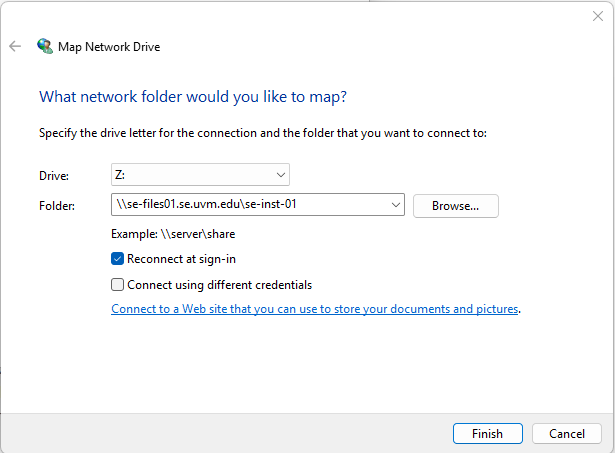
Task: Uncheck the Reconnect at sign-in checkbox
Action: pos(118,259)
